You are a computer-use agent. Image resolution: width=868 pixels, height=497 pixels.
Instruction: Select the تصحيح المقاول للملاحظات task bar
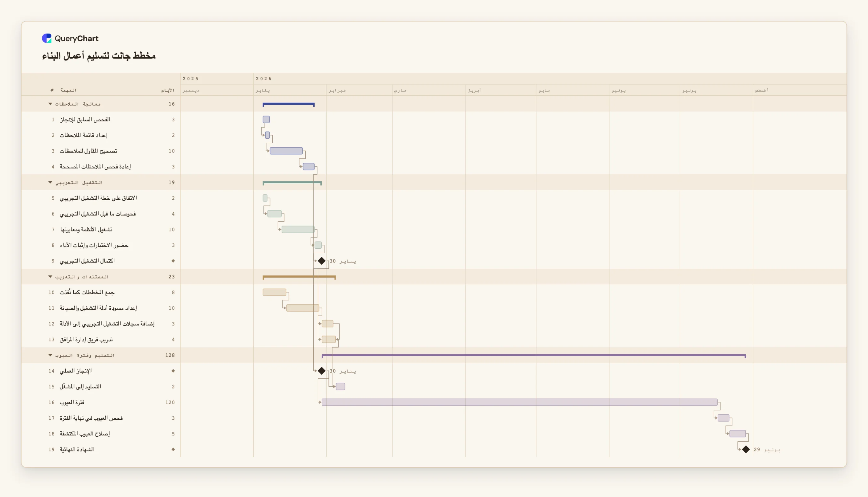[x=286, y=151]
